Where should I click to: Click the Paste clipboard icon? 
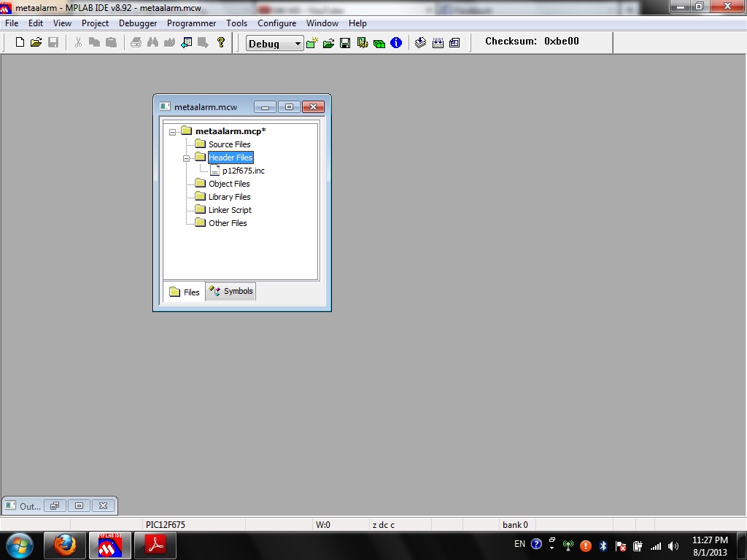111,42
